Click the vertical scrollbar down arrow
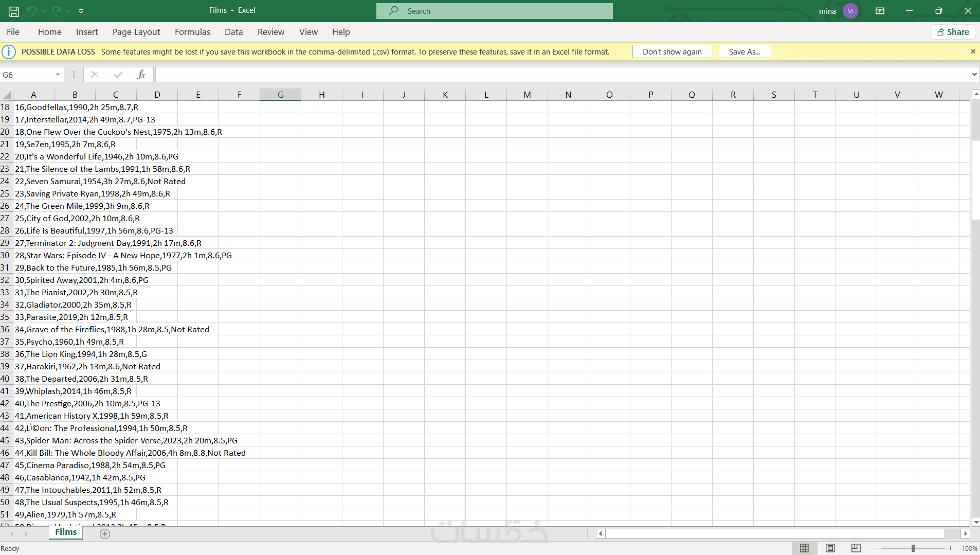 pyautogui.click(x=975, y=522)
